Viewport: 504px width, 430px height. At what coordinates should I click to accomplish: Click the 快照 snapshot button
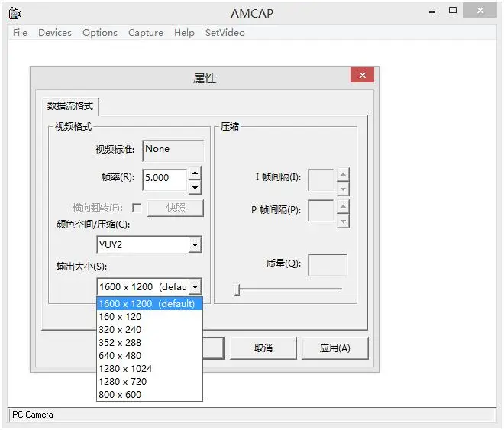176,208
